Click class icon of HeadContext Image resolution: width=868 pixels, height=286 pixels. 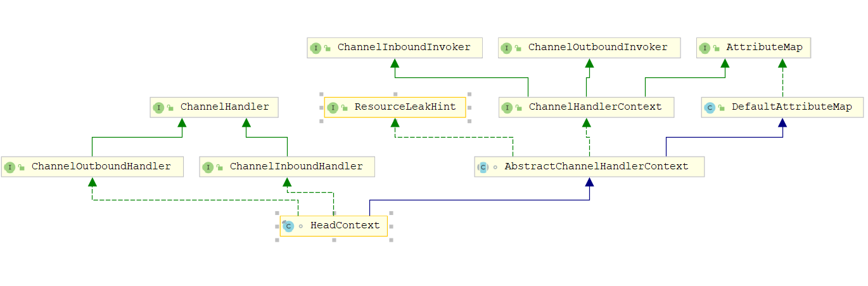[288, 226]
